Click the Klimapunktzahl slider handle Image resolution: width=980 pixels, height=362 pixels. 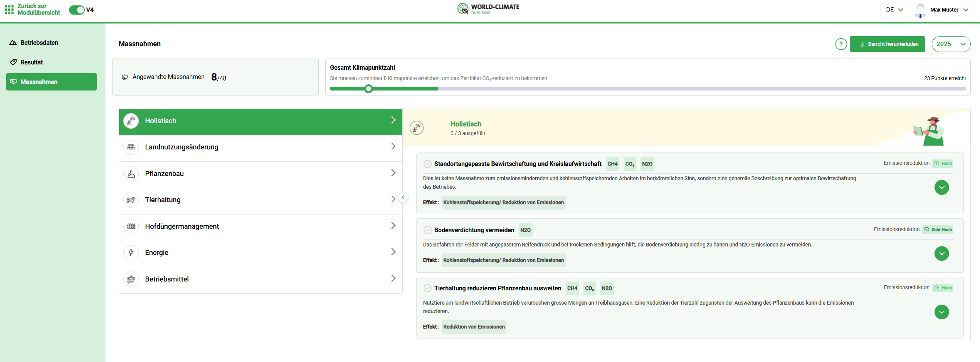pos(368,89)
